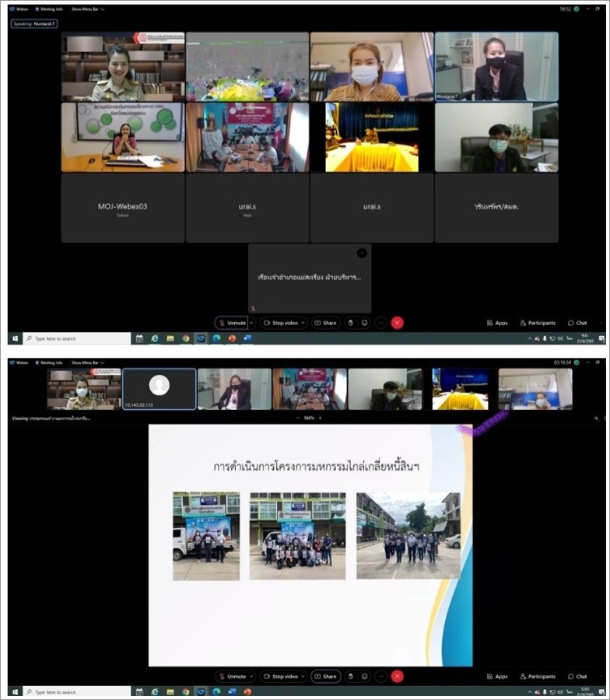Open reactions smiley icon under the shared slide

tap(365, 677)
